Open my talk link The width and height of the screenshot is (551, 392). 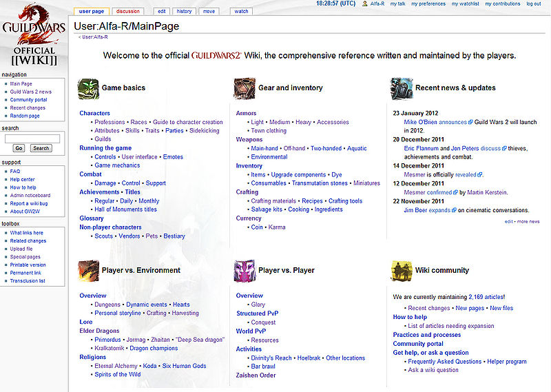pos(398,3)
